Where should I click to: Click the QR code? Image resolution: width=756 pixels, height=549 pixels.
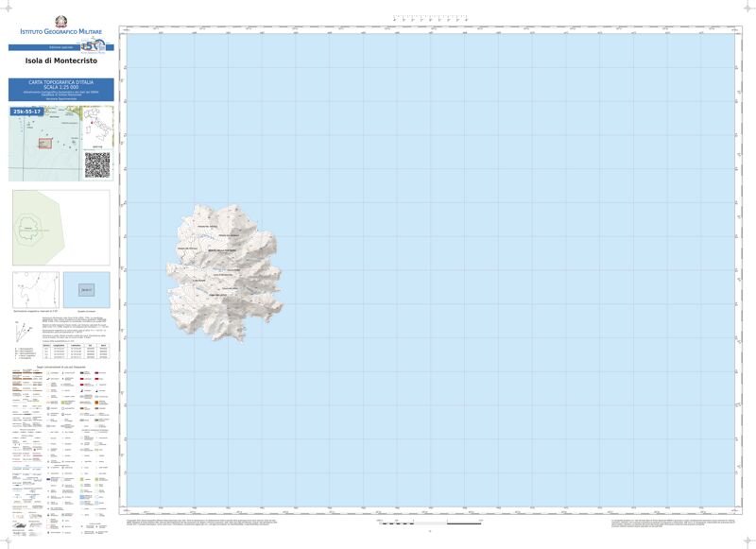point(97,164)
